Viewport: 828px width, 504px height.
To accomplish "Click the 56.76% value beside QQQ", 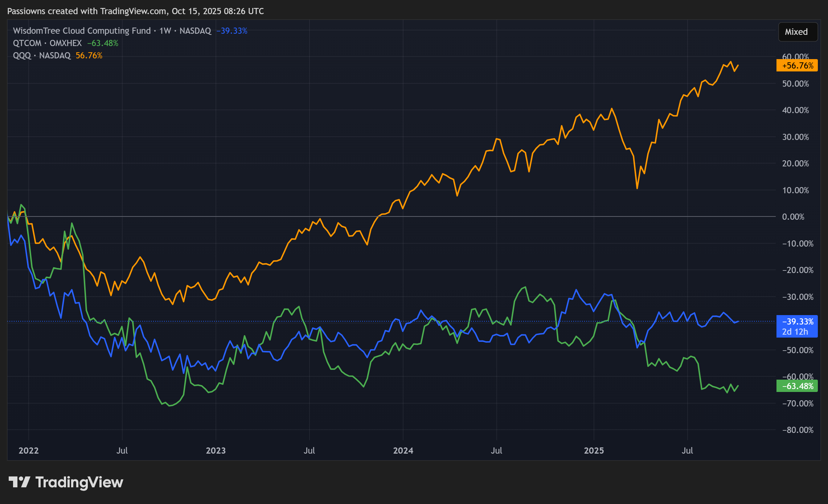I will point(89,55).
